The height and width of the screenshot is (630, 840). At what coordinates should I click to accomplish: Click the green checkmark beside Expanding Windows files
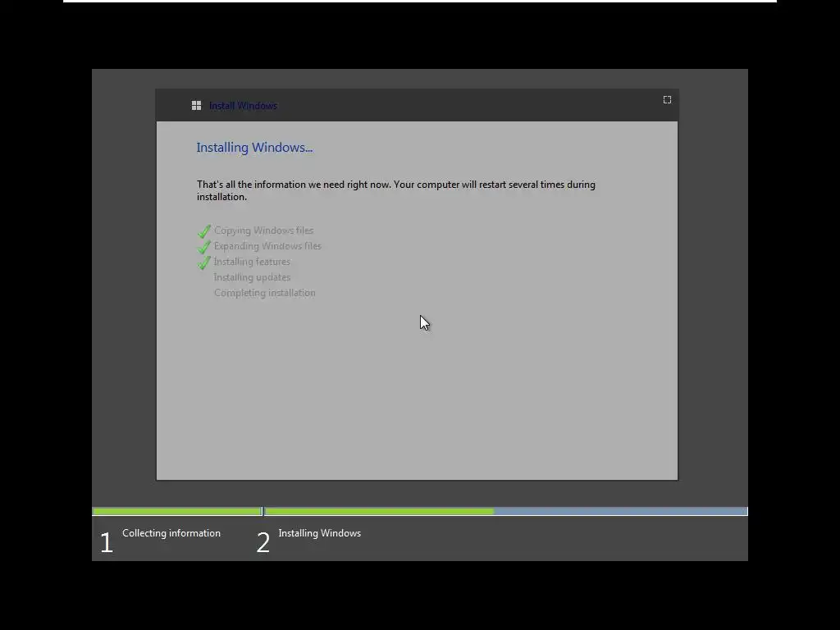tap(204, 246)
